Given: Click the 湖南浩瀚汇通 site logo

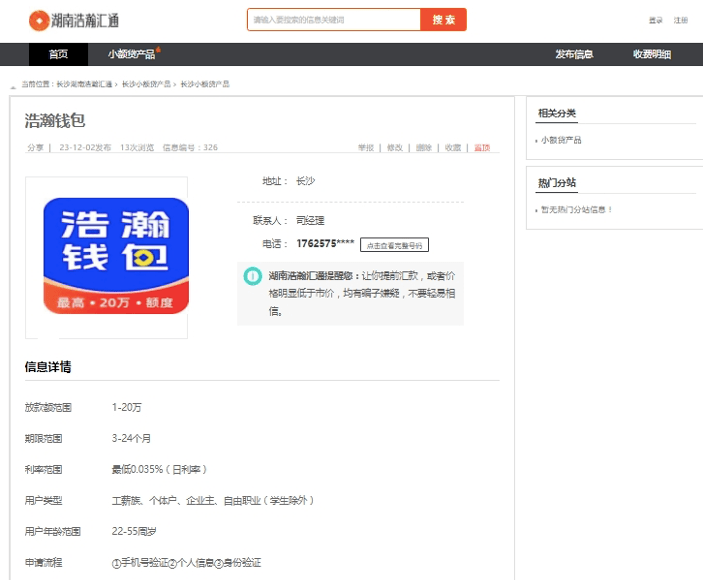Looking at the screenshot, I should coord(74,21).
